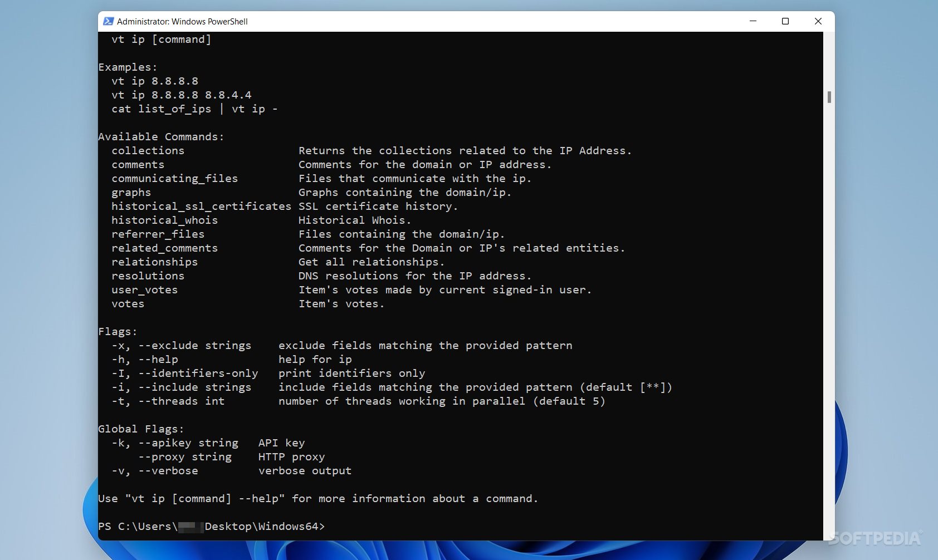Click the 'related_comments' command name
Image resolution: width=938 pixels, height=560 pixels.
pyautogui.click(x=164, y=248)
